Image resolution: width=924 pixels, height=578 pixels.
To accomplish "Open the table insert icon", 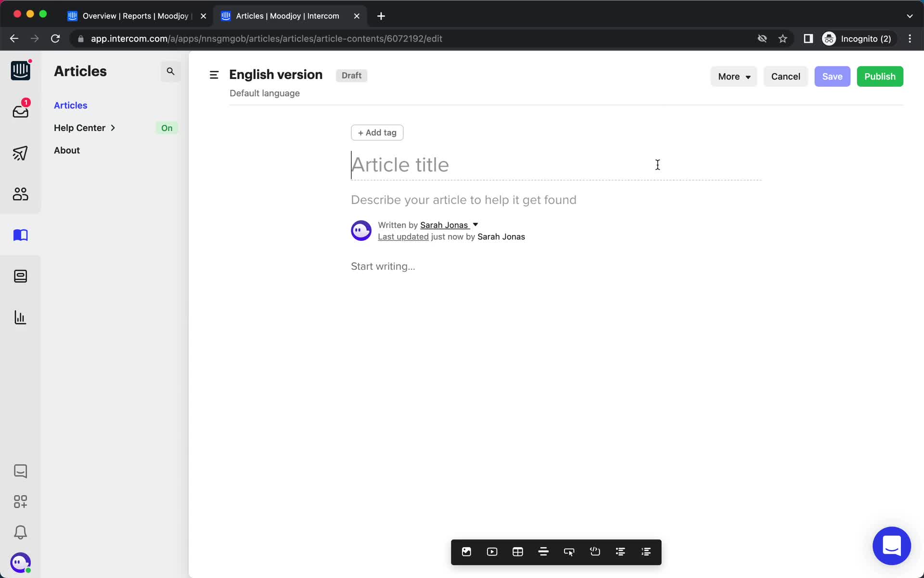I will tap(517, 552).
